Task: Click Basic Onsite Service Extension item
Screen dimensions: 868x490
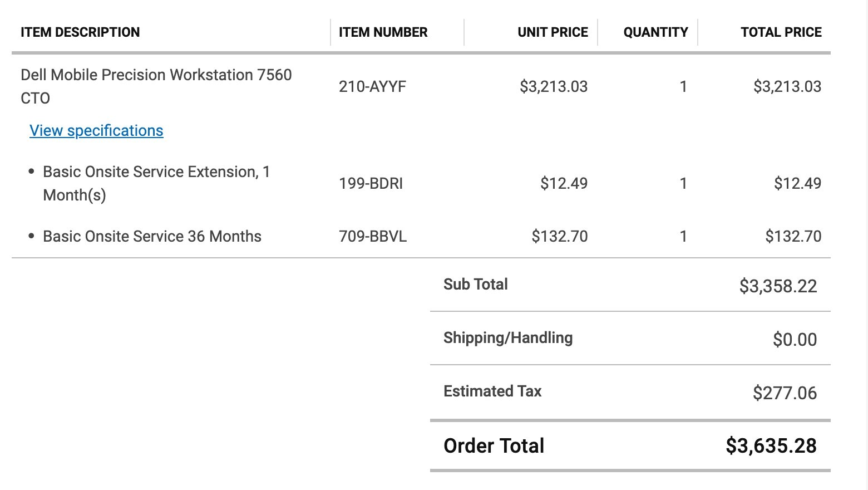Action: [x=156, y=183]
